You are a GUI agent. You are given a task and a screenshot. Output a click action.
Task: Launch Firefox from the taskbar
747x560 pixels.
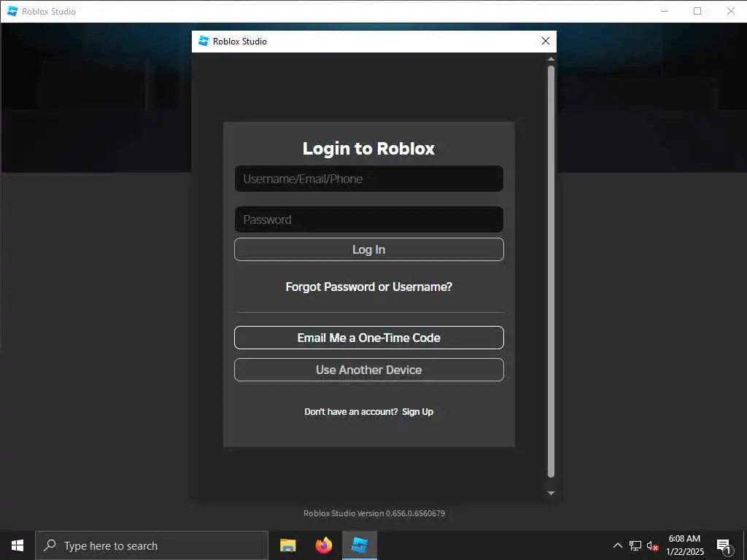click(x=323, y=545)
